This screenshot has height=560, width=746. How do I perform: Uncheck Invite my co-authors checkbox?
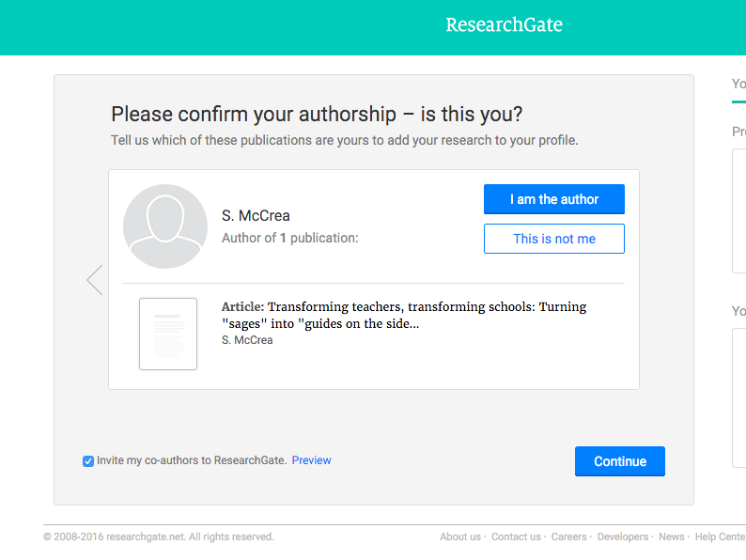(x=88, y=461)
